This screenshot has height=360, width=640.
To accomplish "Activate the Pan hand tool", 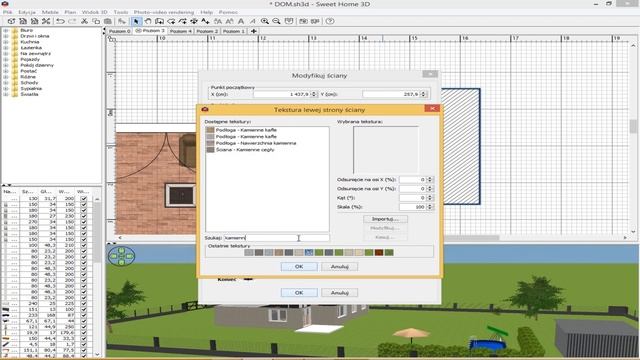I will pos(148,21).
